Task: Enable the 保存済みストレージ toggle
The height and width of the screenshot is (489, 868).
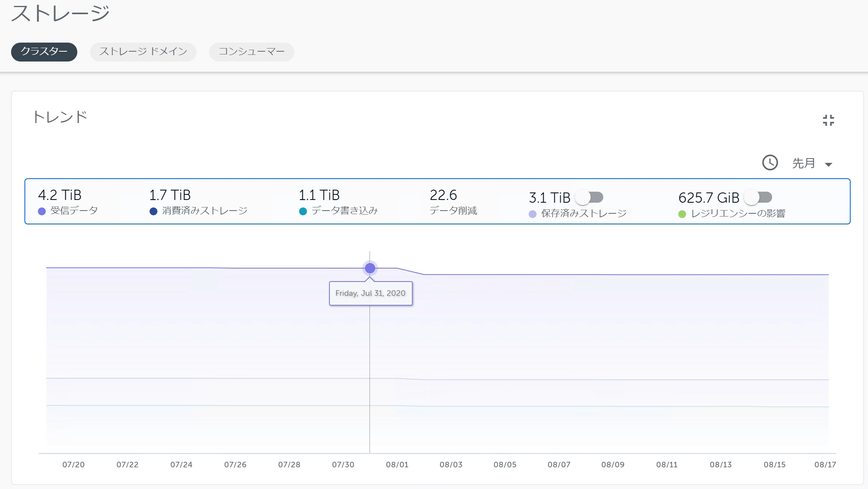Action: pyautogui.click(x=589, y=197)
